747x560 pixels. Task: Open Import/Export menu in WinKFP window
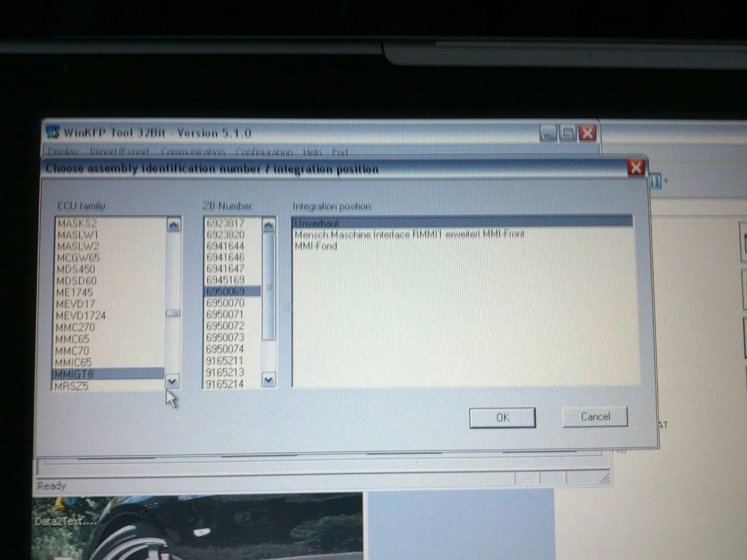pyautogui.click(x=119, y=151)
